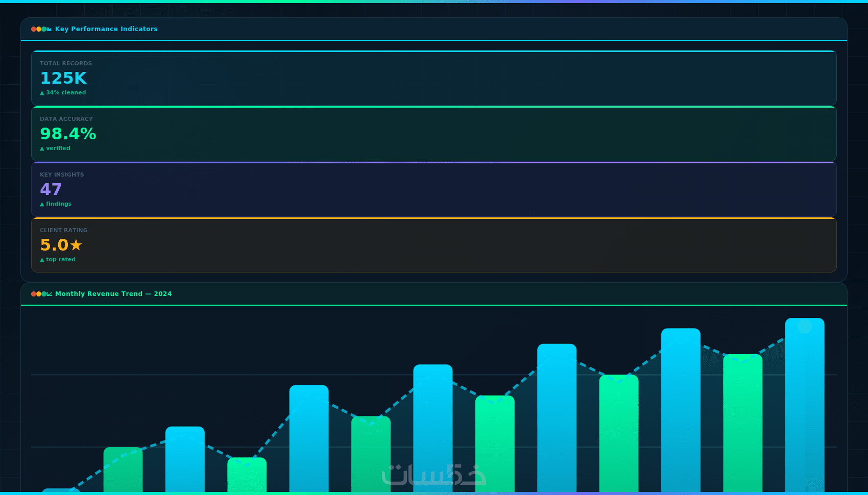Click the yellow dot in the Monthly Revenue Trend header
This screenshot has width=868, height=495.
pyautogui.click(x=39, y=294)
